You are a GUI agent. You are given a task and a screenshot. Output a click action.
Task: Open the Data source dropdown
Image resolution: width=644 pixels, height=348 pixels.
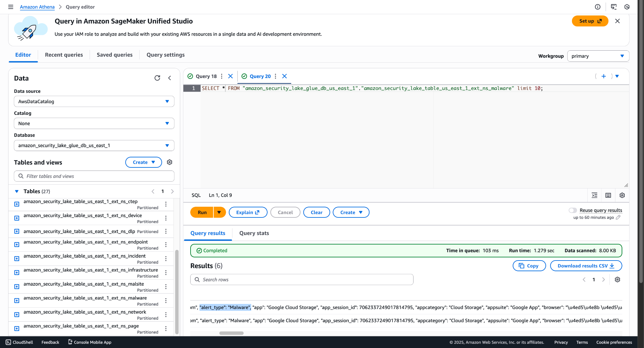(x=94, y=101)
